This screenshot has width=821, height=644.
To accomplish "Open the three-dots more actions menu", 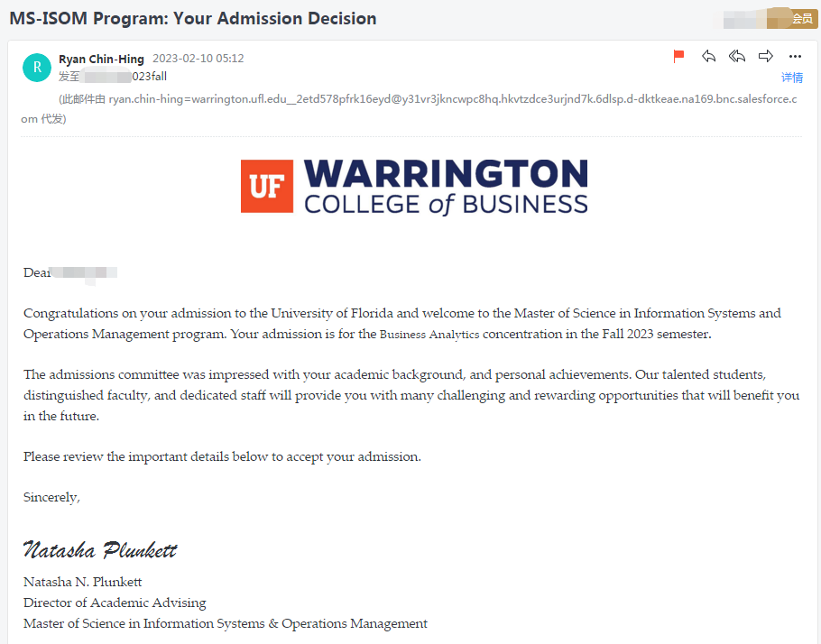I will pos(795,57).
